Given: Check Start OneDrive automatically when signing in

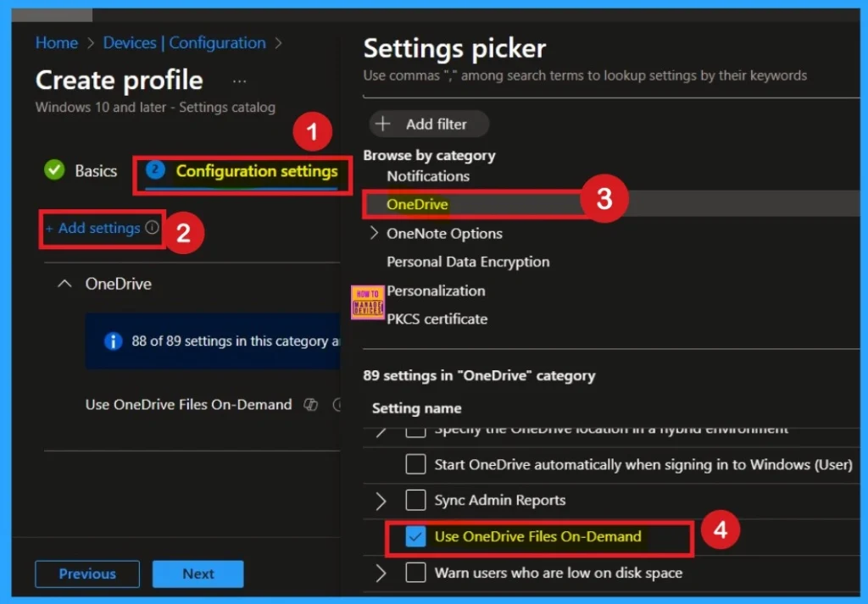Looking at the screenshot, I should (415, 464).
